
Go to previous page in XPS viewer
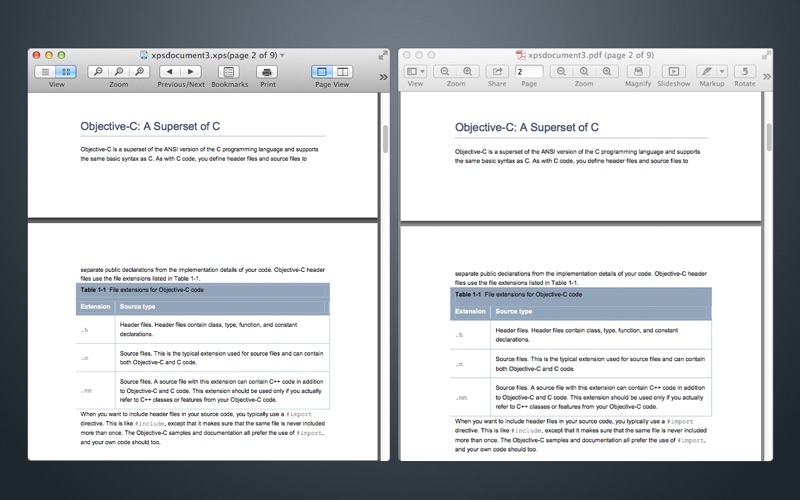click(x=170, y=72)
